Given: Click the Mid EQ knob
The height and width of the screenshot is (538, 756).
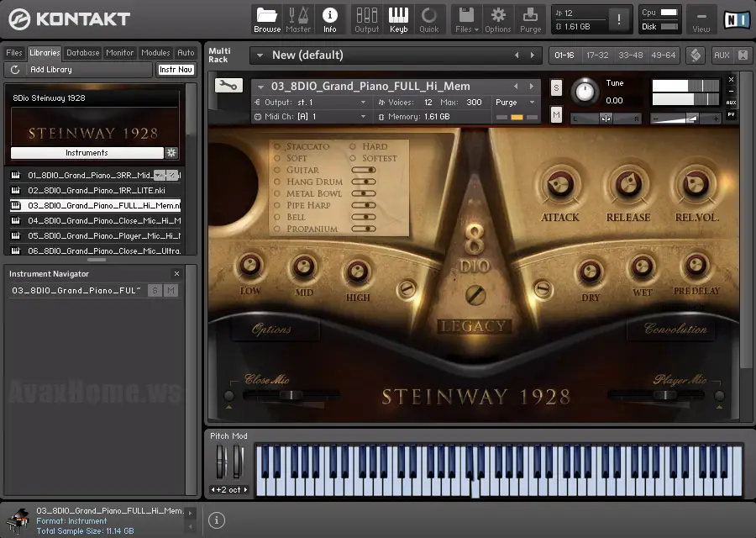Looking at the screenshot, I should pyautogui.click(x=304, y=266).
